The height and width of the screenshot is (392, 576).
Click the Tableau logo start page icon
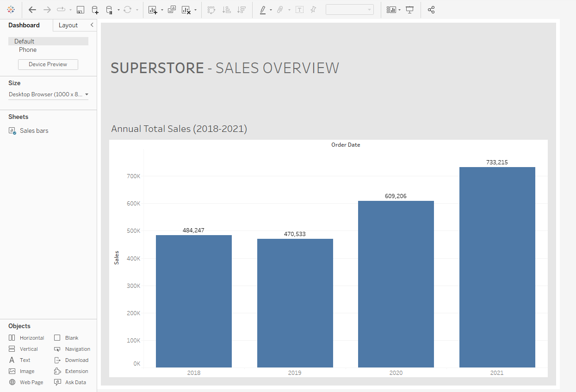point(11,10)
